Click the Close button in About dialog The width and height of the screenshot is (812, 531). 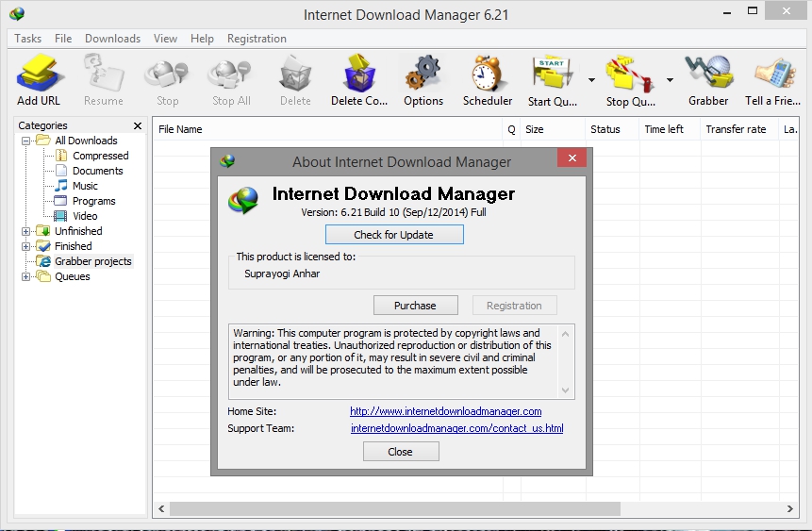[x=401, y=451]
